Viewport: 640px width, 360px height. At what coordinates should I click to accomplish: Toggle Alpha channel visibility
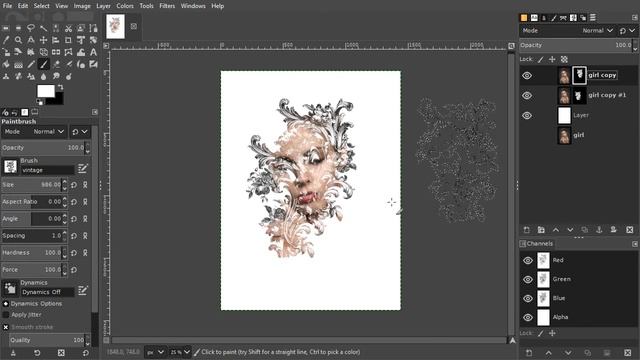click(528, 317)
